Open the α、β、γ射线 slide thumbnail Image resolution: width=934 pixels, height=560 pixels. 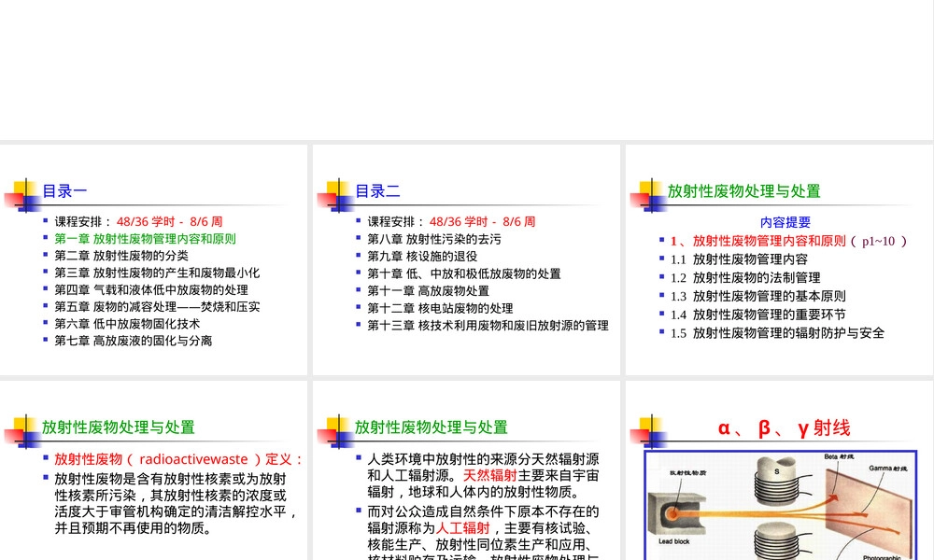coord(779,470)
